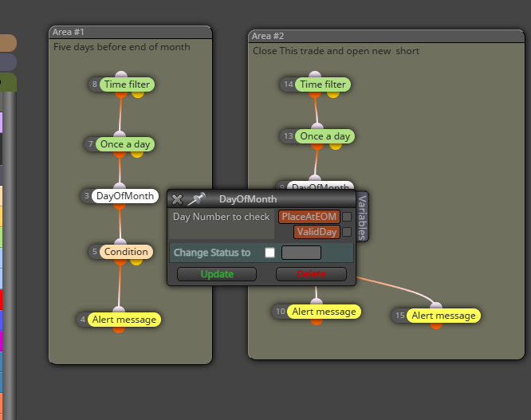Select Alert message block number 15

[x=443, y=316]
